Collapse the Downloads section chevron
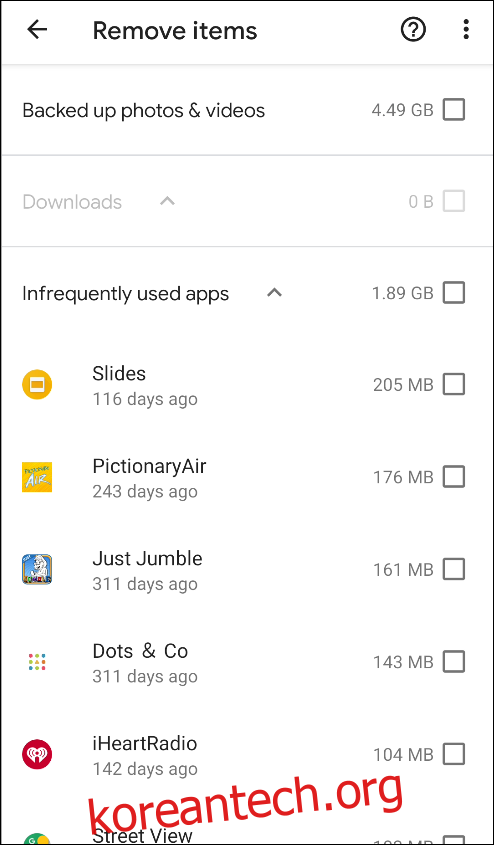 point(168,202)
